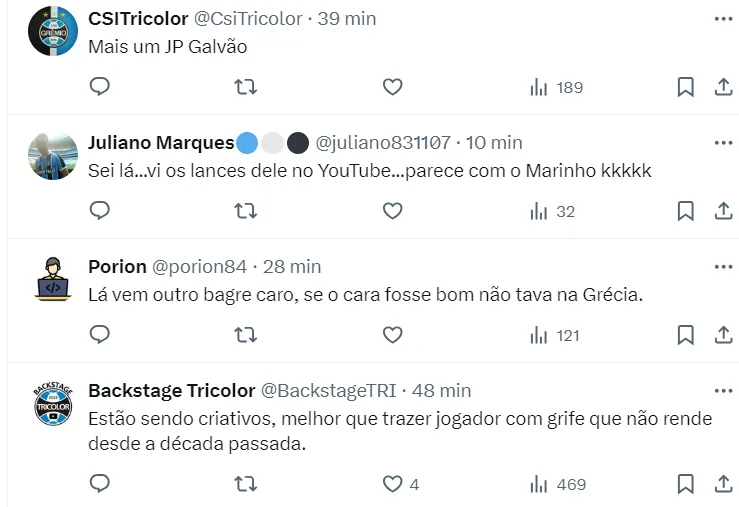This screenshot has height=507, width=739.
Task: Open more options on Juliano Marques' tweet
Action: coord(723,143)
